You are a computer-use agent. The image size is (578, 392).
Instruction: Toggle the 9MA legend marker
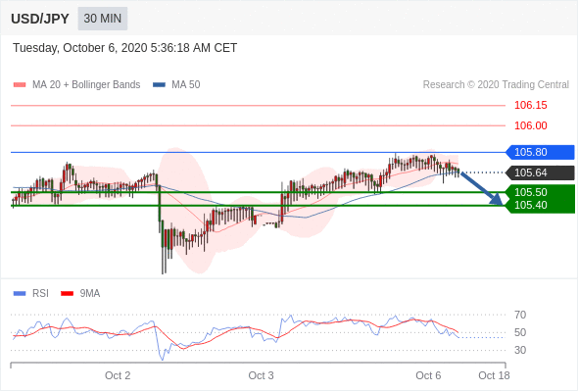[67, 294]
